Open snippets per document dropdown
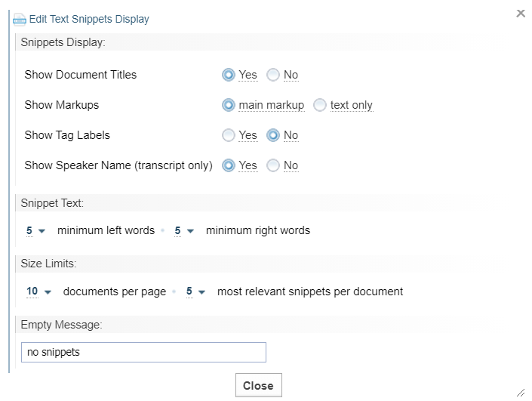Screen dimensions: 532x401 (x=195, y=291)
